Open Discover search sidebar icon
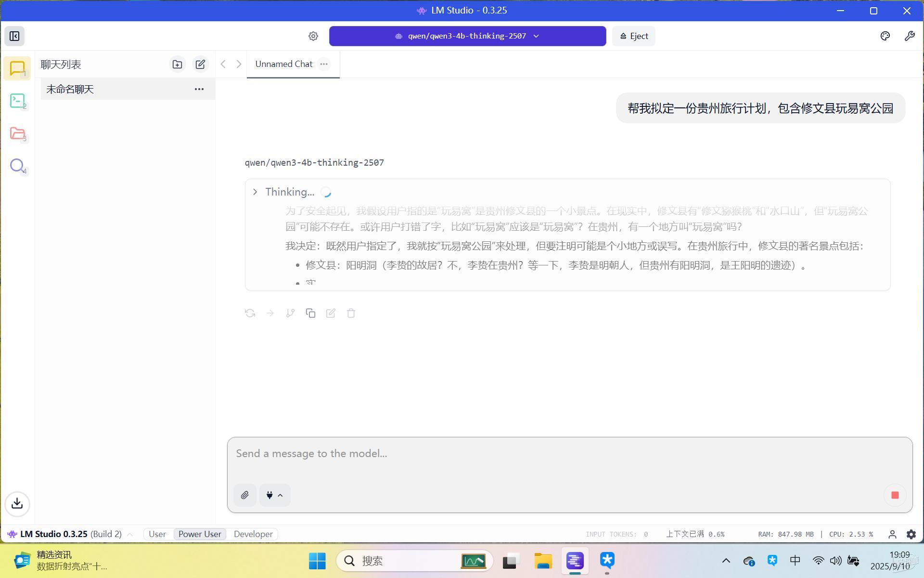 (x=17, y=166)
